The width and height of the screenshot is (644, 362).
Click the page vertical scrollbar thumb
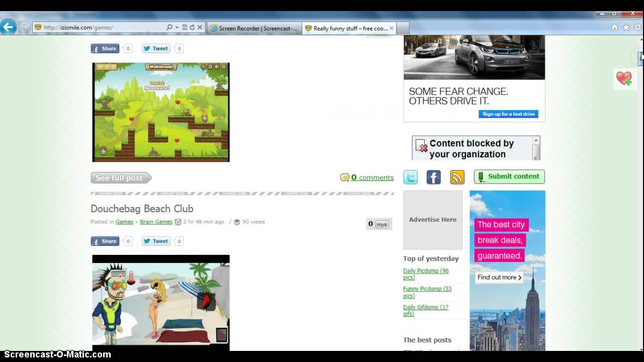tap(640, 58)
